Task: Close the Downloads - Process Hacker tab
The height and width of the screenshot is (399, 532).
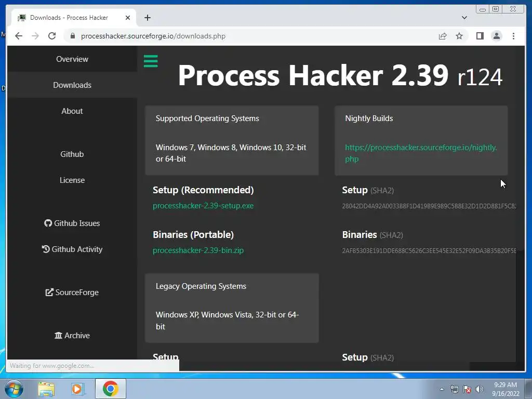Action: click(128, 18)
